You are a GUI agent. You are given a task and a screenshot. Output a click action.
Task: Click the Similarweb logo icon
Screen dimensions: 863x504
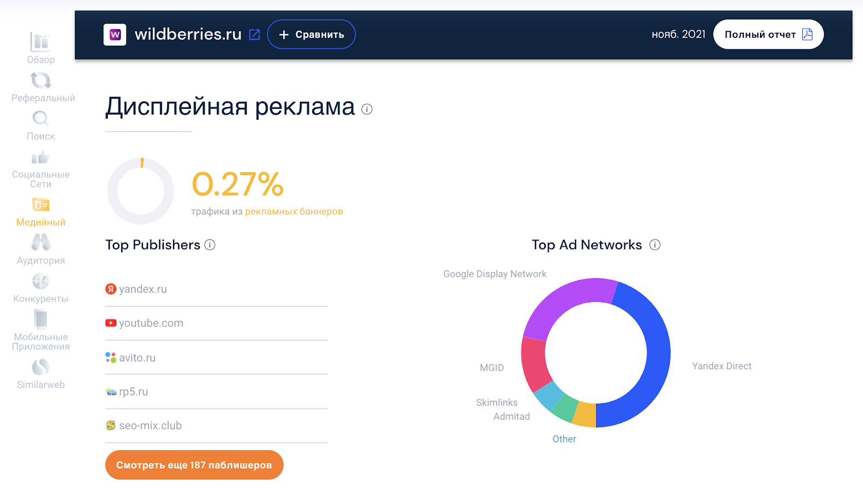tap(40, 367)
